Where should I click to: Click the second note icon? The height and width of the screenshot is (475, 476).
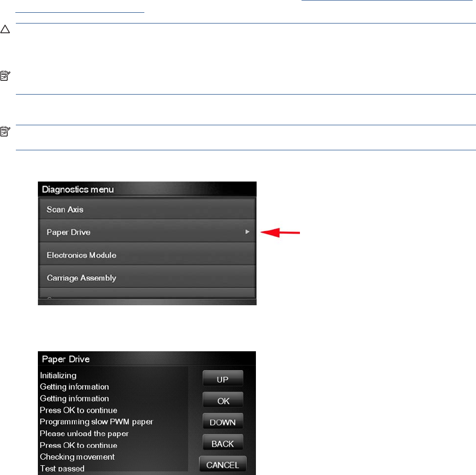tap(5, 131)
